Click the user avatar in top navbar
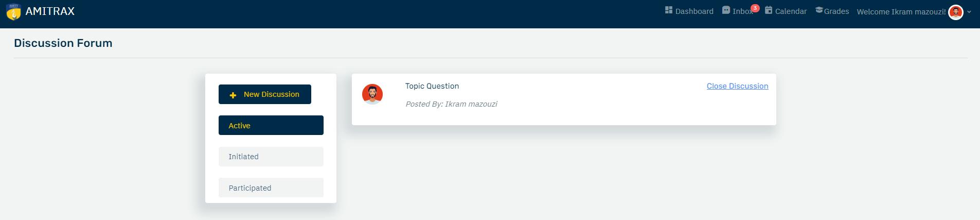 [x=955, y=12]
